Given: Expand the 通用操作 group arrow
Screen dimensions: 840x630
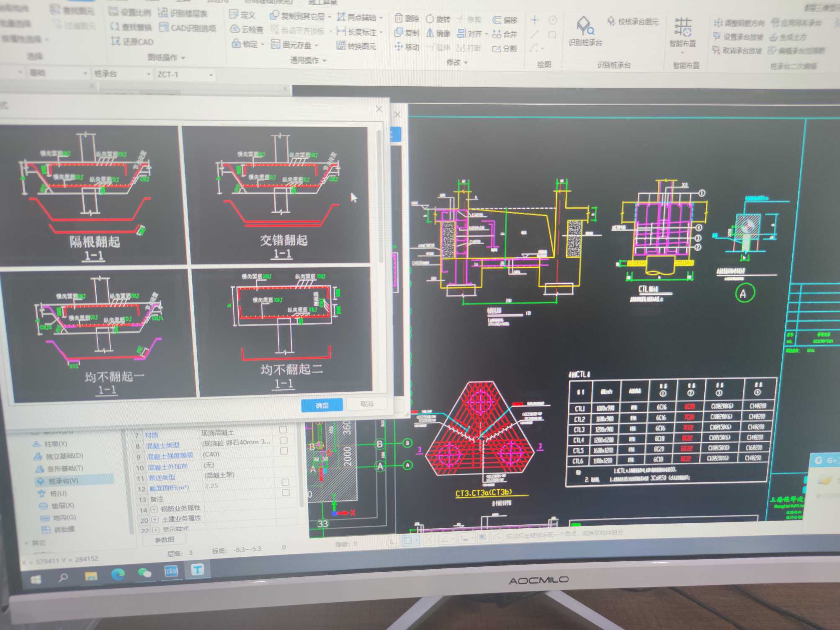Looking at the screenshot, I should pyautogui.click(x=325, y=61).
